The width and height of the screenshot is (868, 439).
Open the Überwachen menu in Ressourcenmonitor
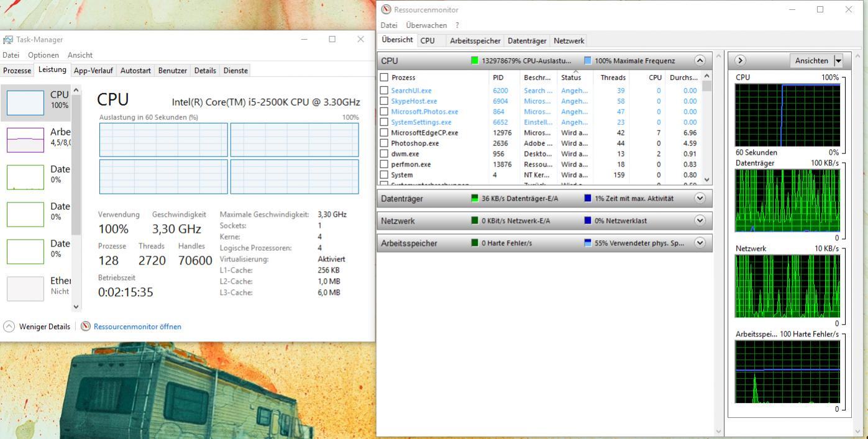[x=426, y=25]
